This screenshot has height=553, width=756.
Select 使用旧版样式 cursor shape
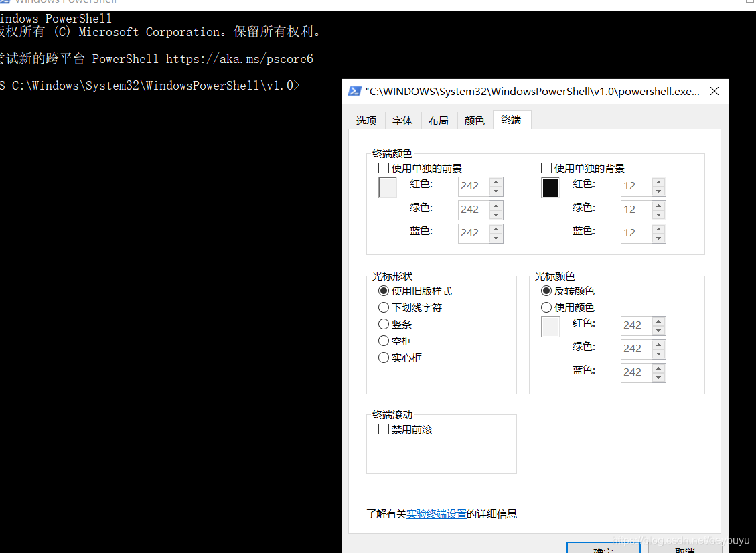tap(384, 291)
